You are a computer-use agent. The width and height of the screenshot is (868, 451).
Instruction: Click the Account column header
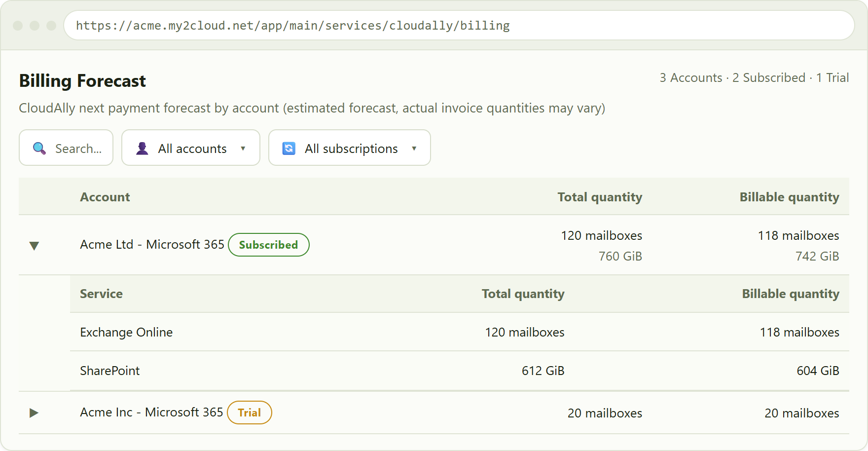[105, 197]
